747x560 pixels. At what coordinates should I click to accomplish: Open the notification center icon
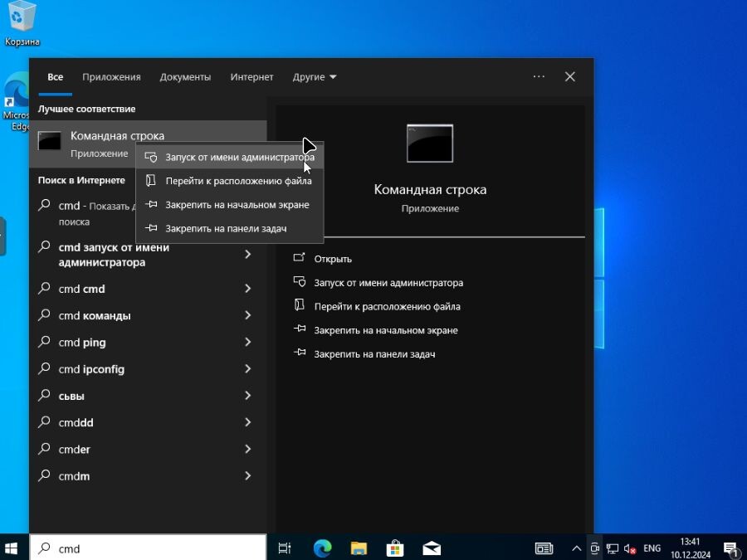(x=730, y=548)
